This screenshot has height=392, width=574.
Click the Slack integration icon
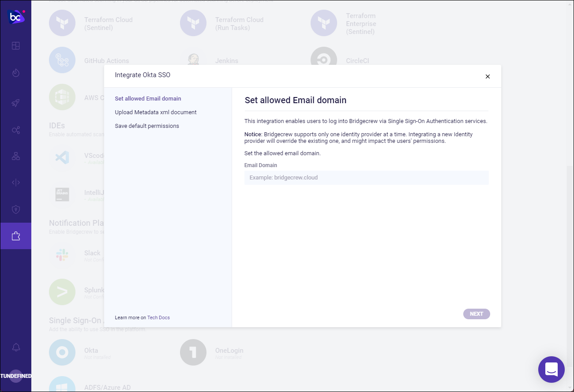[x=62, y=254]
